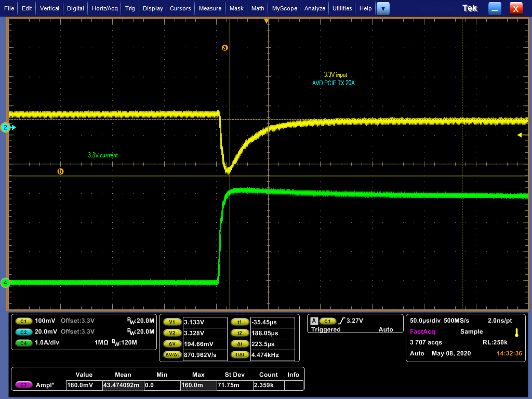The image size is (532, 399).
Task: Click the V1 value 3.133V
Action: tap(205, 322)
